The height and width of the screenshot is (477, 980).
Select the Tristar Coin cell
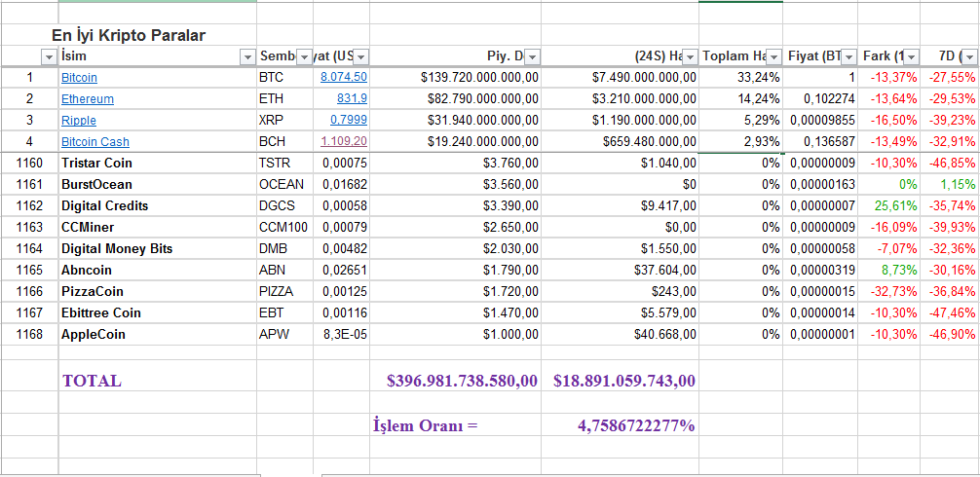(158, 164)
